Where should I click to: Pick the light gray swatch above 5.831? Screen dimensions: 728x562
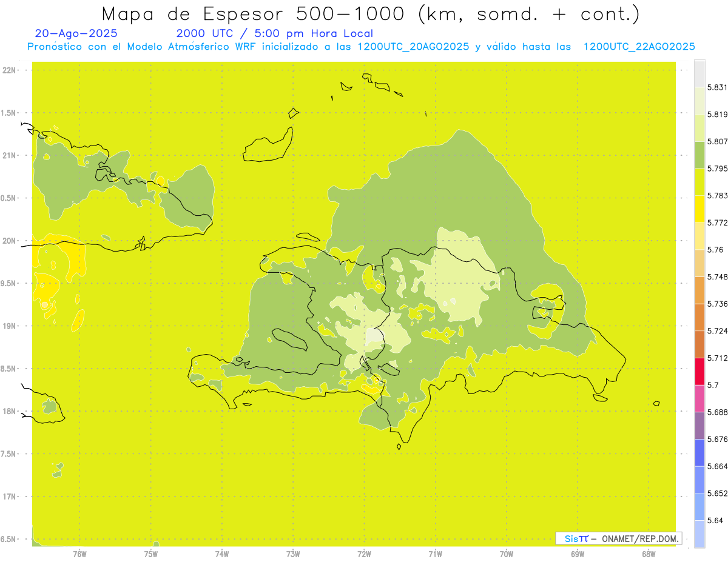pyautogui.click(x=699, y=73)
